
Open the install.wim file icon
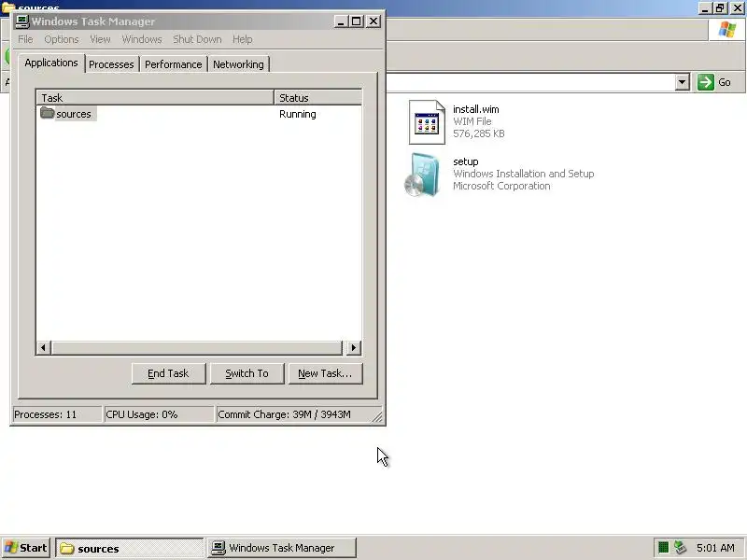427,122
